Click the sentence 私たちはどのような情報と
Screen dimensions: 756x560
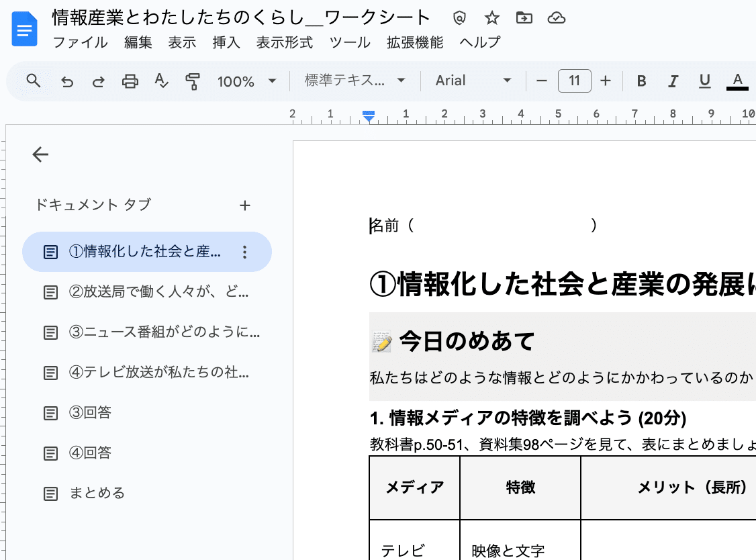click(562, 377)
